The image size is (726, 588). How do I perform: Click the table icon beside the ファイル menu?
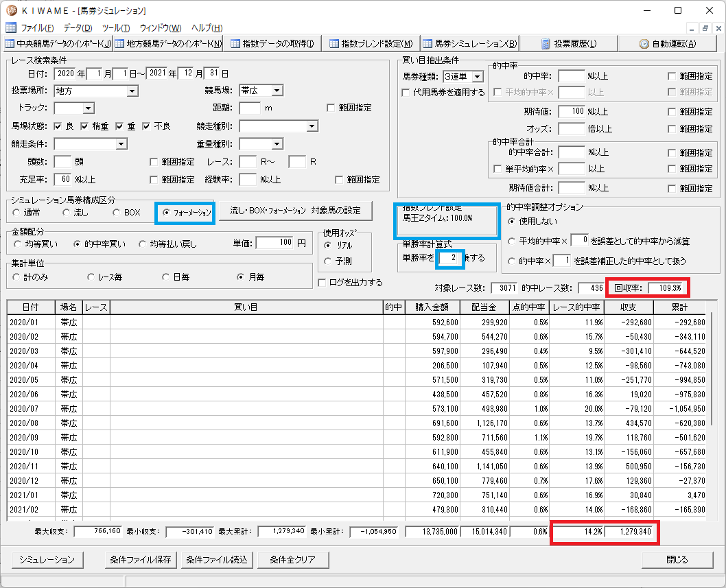tap(11, 27)
